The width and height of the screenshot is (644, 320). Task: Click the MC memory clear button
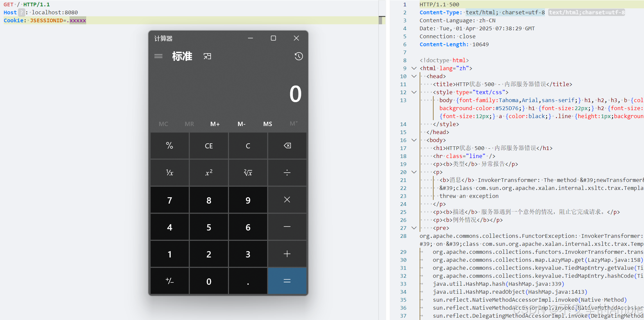tap(163, 124)
